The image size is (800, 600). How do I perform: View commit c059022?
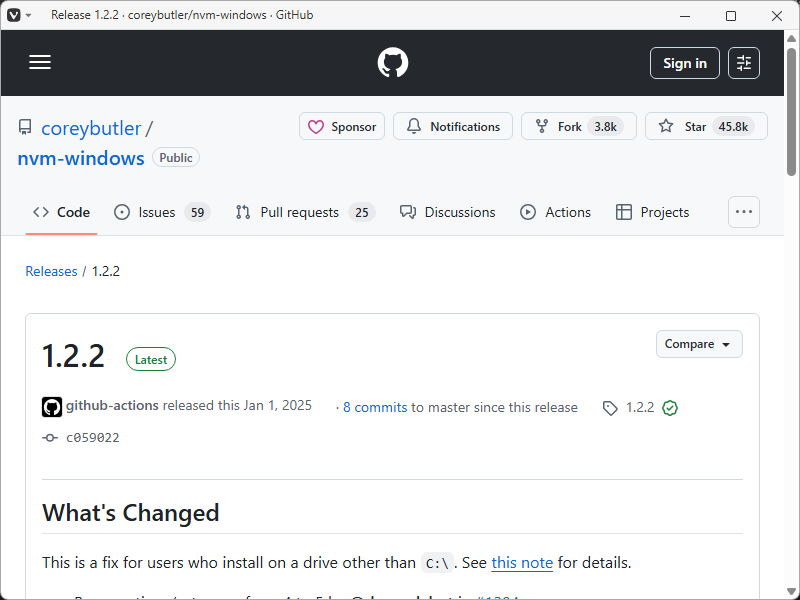pos(95,437)
